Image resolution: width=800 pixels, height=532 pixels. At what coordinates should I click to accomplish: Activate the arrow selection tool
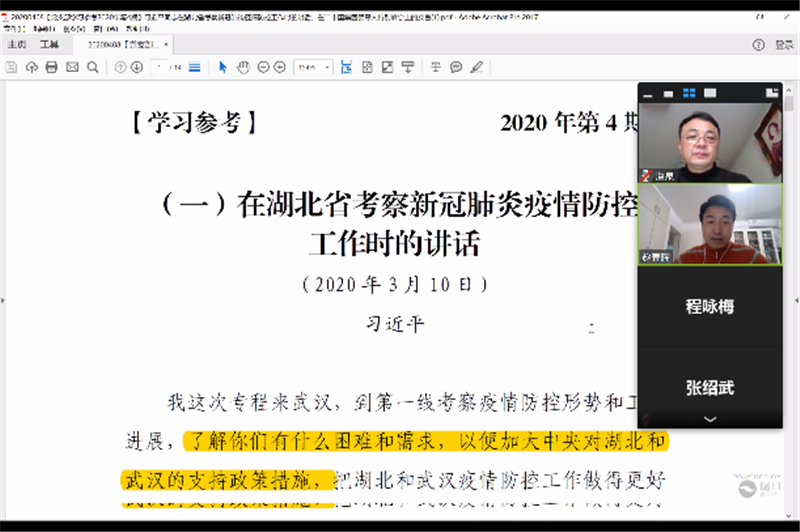[x=223, y=67]
